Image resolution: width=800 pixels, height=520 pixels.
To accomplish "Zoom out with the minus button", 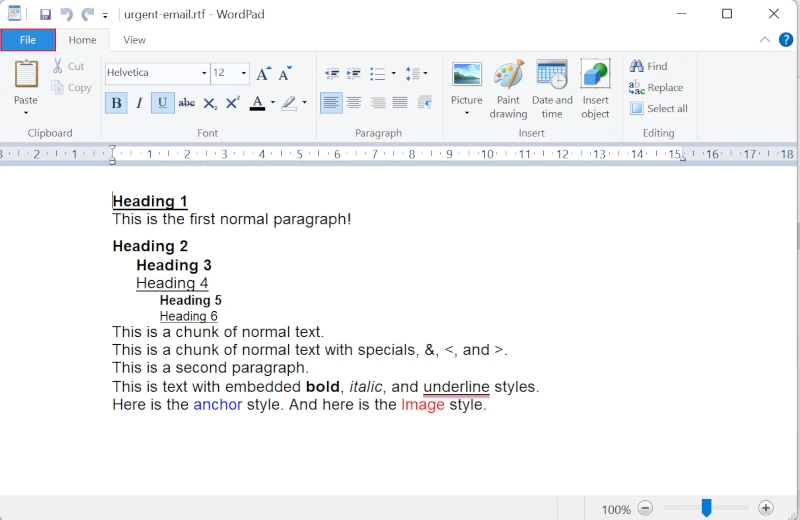I will 645,508.
